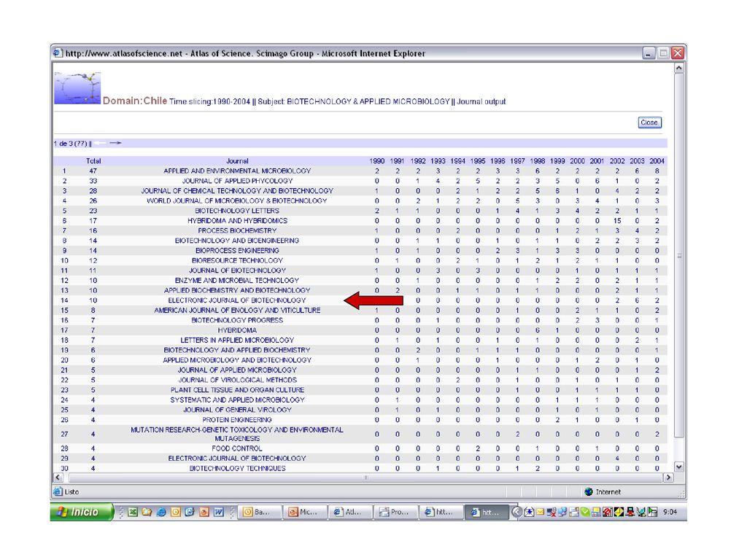Click the 'BIOTECHNOLOGY LETTERS' journal name

coord(237,211)
